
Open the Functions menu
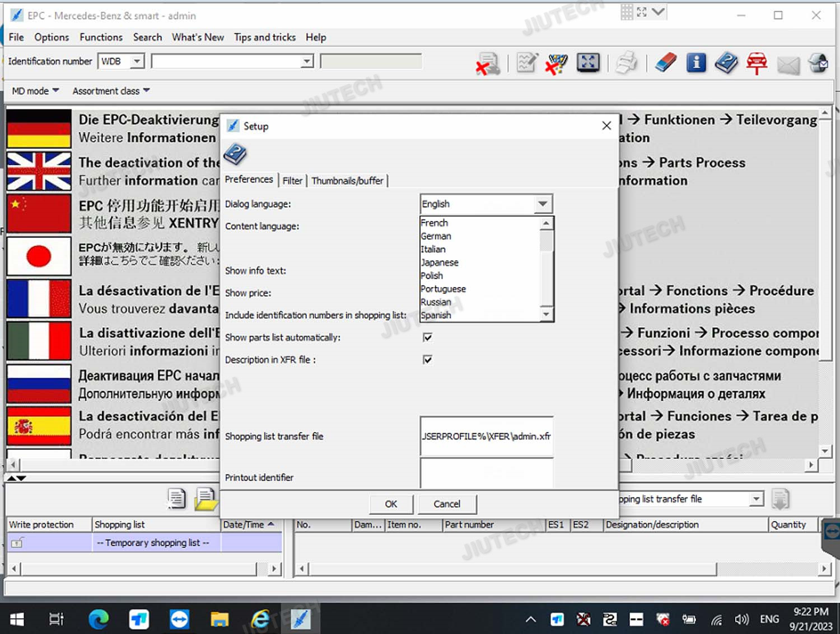[x=101, y=37]
